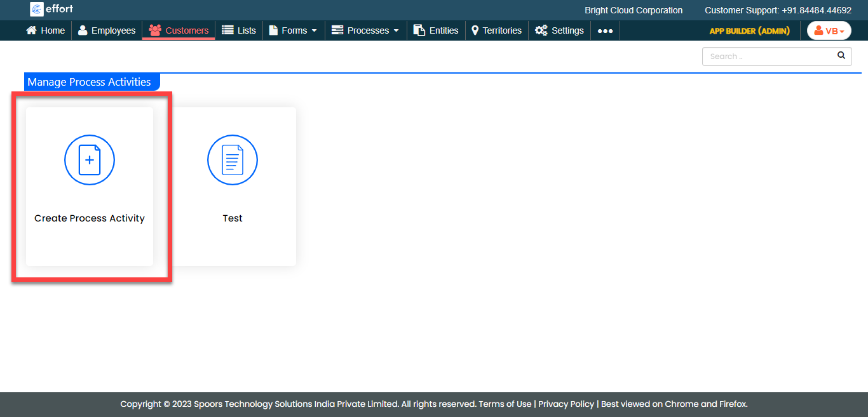The height and width of the screenshot is (417, 868).
Task: Click the Create Process Activity plus-document icon
Action: 90,160
